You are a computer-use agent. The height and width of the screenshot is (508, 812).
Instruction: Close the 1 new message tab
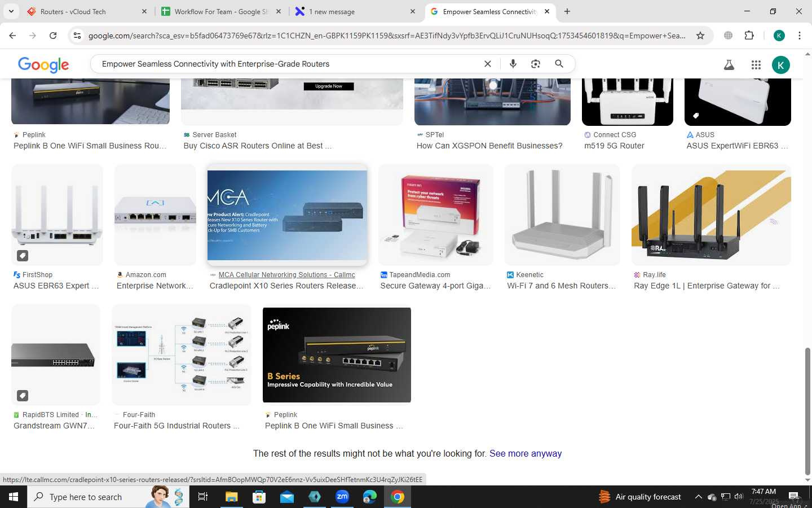(x=413, y=11)
